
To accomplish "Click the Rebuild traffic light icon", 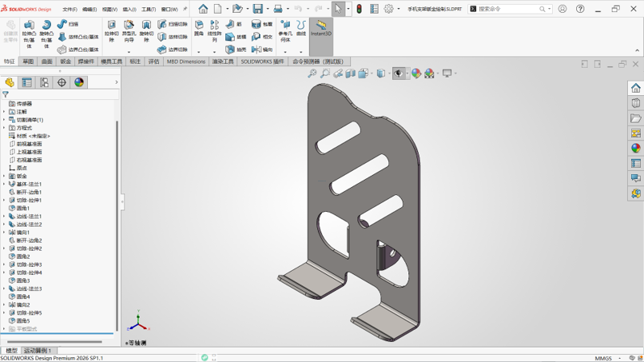I will coord(359,9).
